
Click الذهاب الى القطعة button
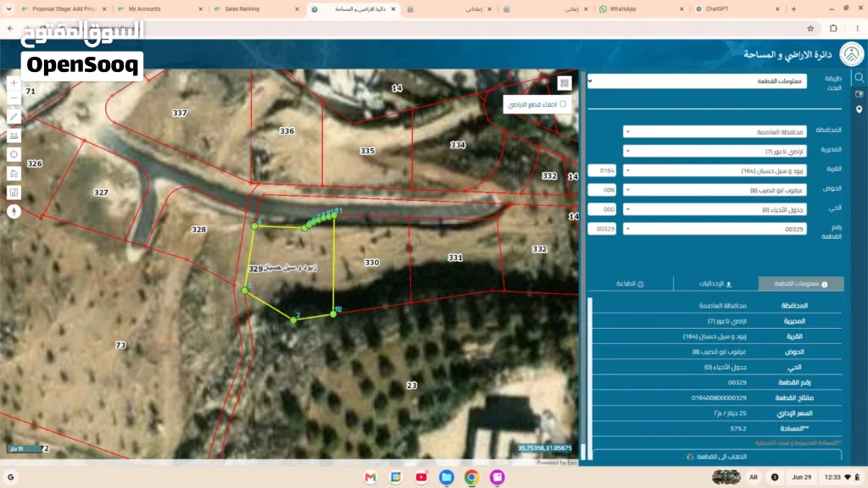click(717, 457)
